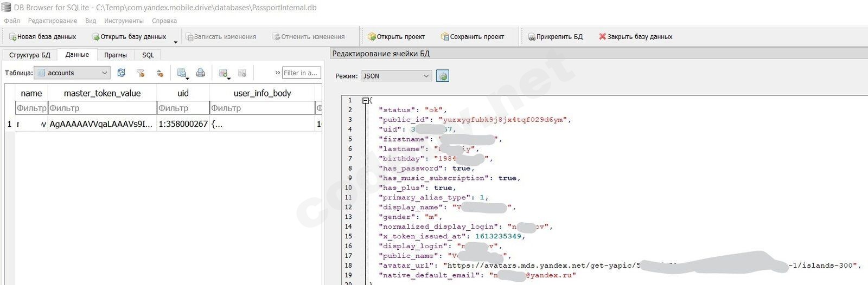
Task: Click the x_token_issued_at 1613235349 line
Action: [452, 236]
